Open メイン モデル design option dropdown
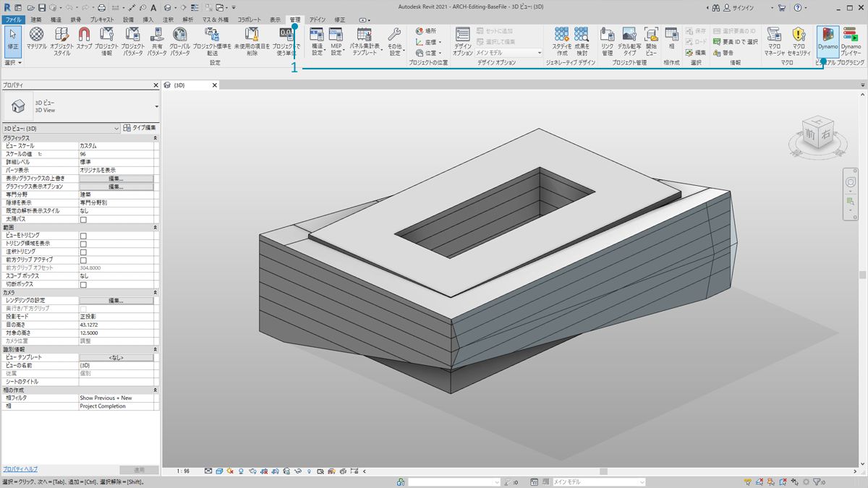Image resolution: width=868 pixels, height=488 pixels. coord(509,53)
